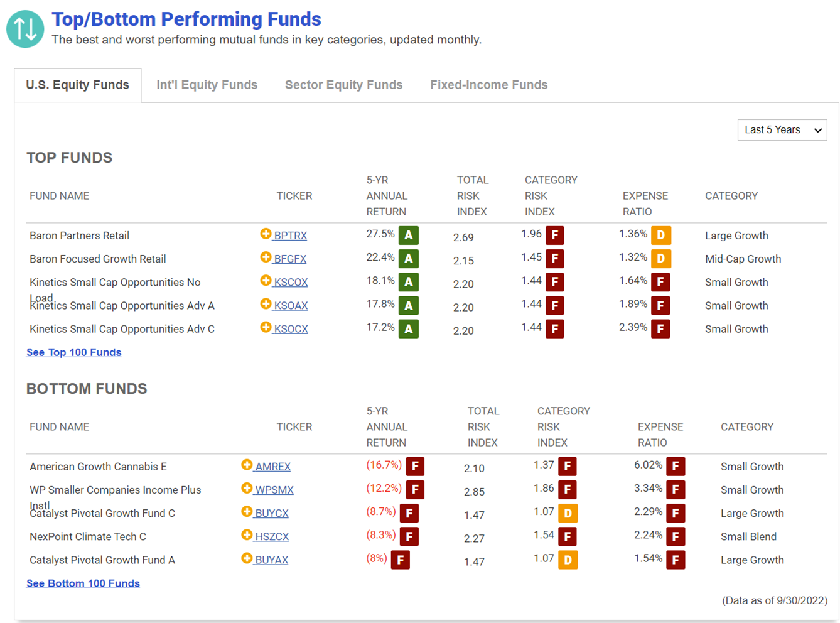Click the BUYAX ticker link
The image size is (840, 623).
(272, 560)
